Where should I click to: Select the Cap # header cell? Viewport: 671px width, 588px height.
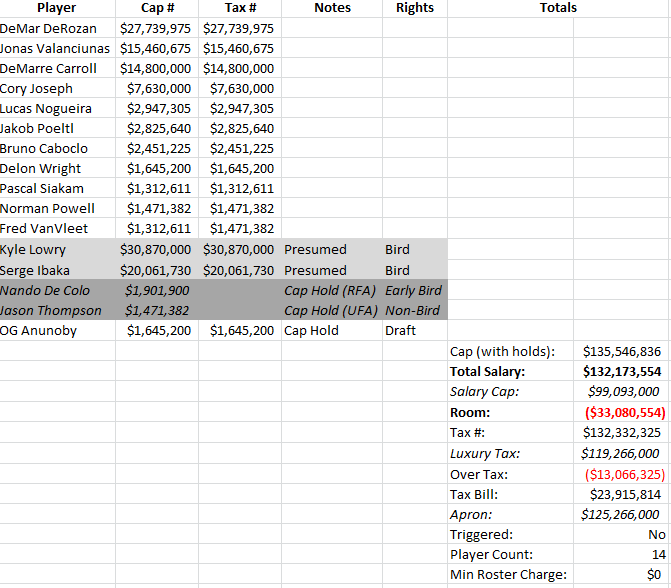[156, 8]
